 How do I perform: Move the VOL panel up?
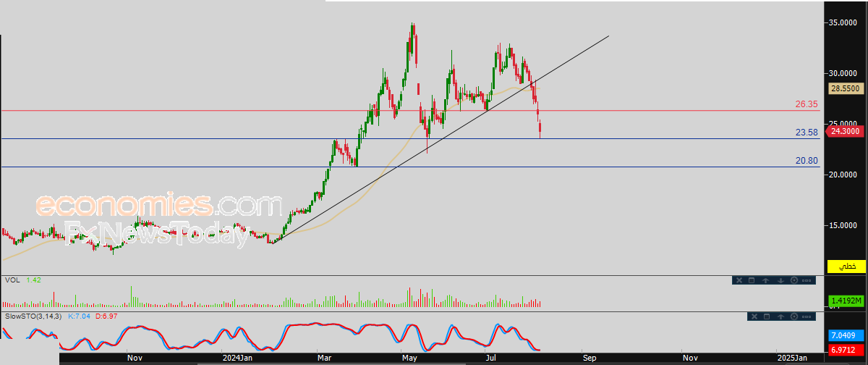[765, 280]
